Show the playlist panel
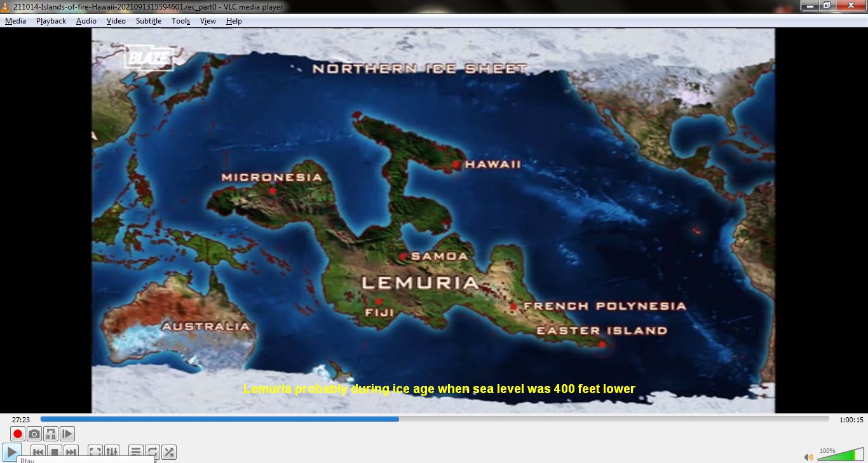This screenshot has width=868, height=463. [136, 452]
